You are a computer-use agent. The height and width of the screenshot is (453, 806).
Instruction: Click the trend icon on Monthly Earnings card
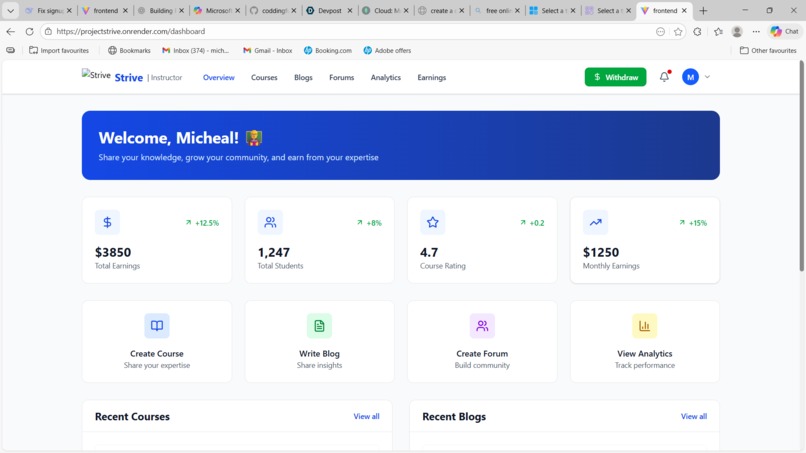tap(595, 222)
